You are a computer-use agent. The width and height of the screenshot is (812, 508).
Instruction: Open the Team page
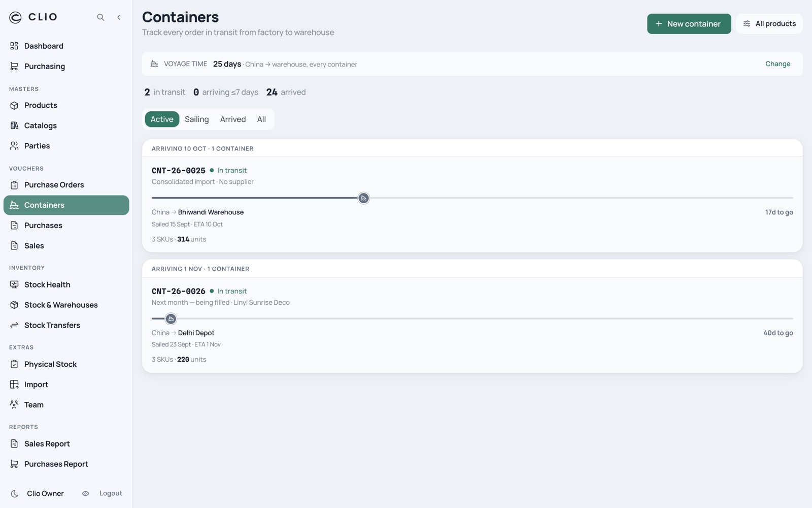[66, 405]
